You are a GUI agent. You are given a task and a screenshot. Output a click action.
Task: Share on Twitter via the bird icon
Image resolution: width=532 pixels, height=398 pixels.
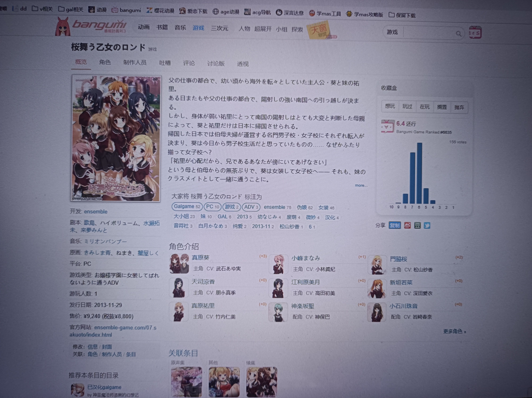click(x=427, y=225)
